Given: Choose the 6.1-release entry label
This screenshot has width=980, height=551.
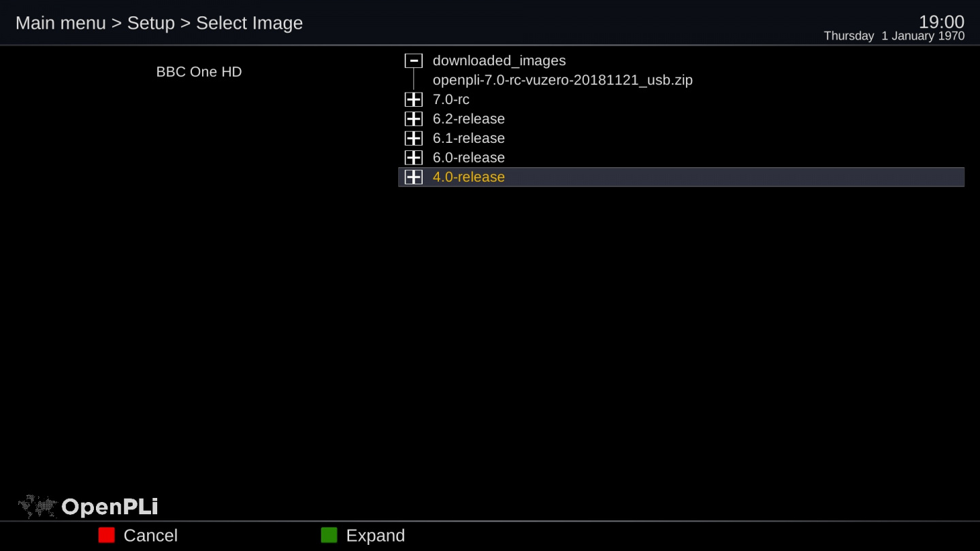Looking at the screenshot, I should [468, 138].
